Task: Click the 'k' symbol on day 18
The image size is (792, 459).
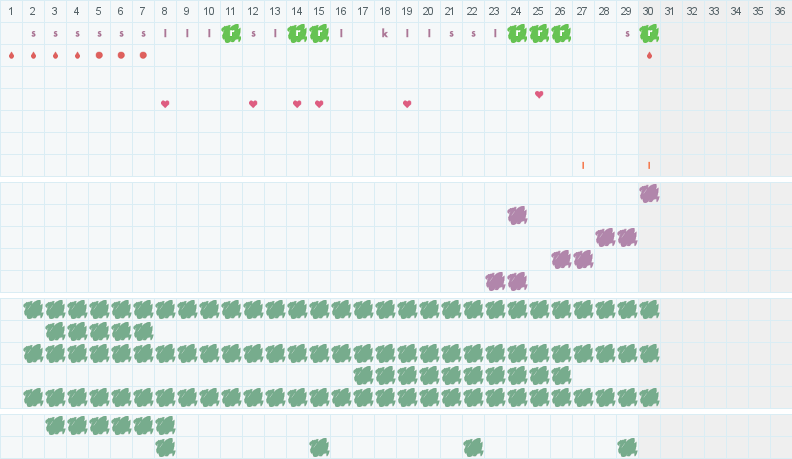Action: [x=385, y=33]
